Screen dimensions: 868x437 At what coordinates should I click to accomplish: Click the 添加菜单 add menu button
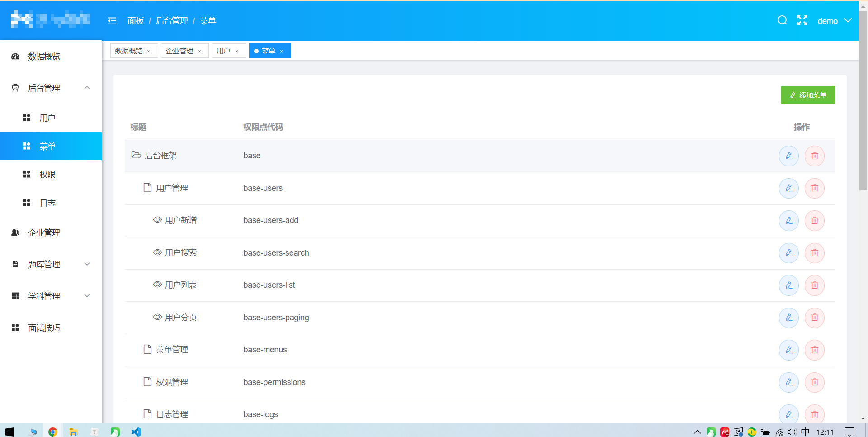[808, 95]
